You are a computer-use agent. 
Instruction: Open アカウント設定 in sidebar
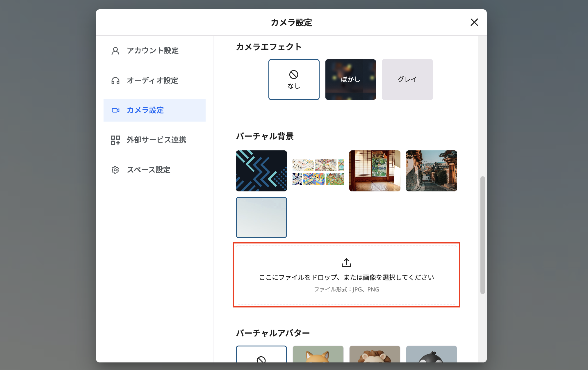pyautogui.click(x=154, y=51)
